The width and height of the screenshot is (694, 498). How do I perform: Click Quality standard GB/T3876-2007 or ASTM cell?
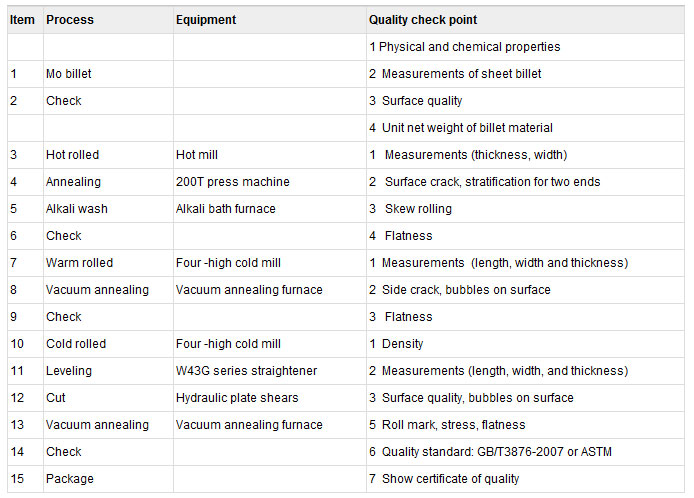coord(525,452)
